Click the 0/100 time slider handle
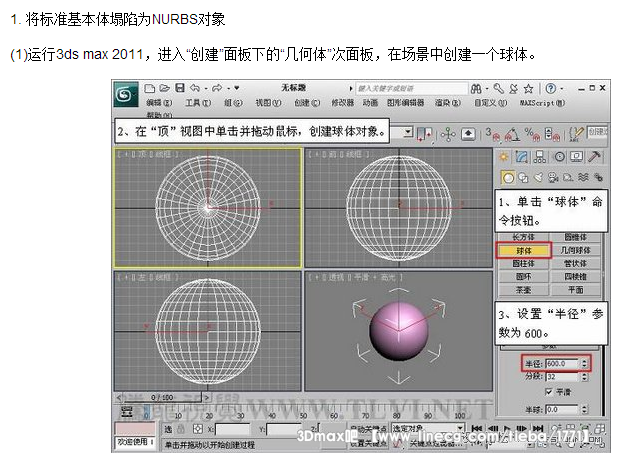This screenshot has height=453, width=618. coord(162,397)
